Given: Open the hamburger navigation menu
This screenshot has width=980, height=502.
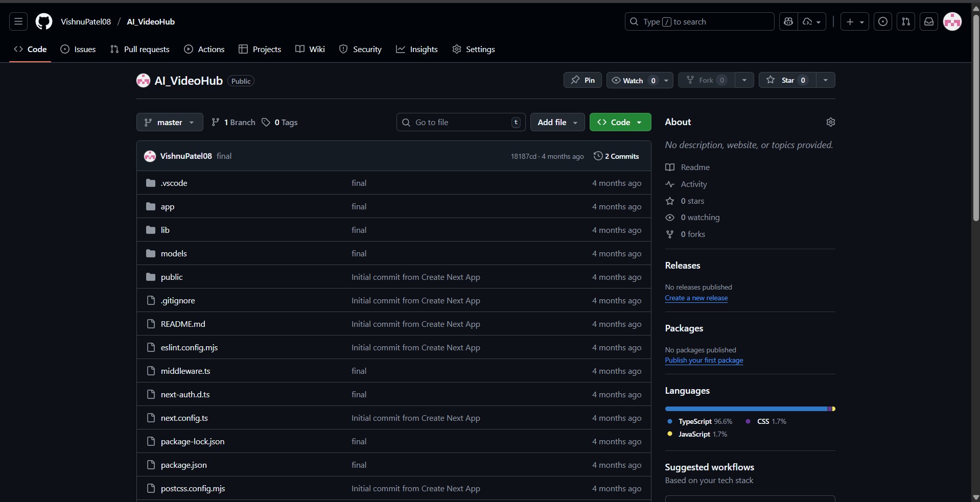Looking at the screenshot, I should pos(18,21).
